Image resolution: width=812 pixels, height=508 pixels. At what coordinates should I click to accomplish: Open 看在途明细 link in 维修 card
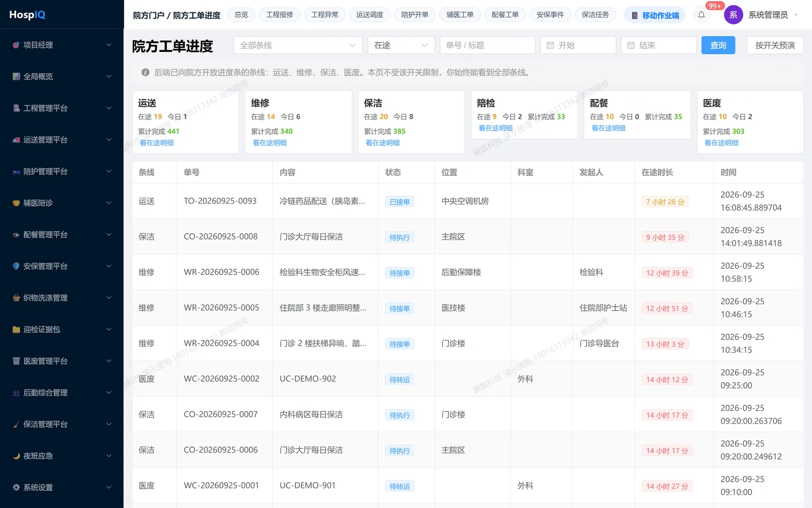point(269,143)
